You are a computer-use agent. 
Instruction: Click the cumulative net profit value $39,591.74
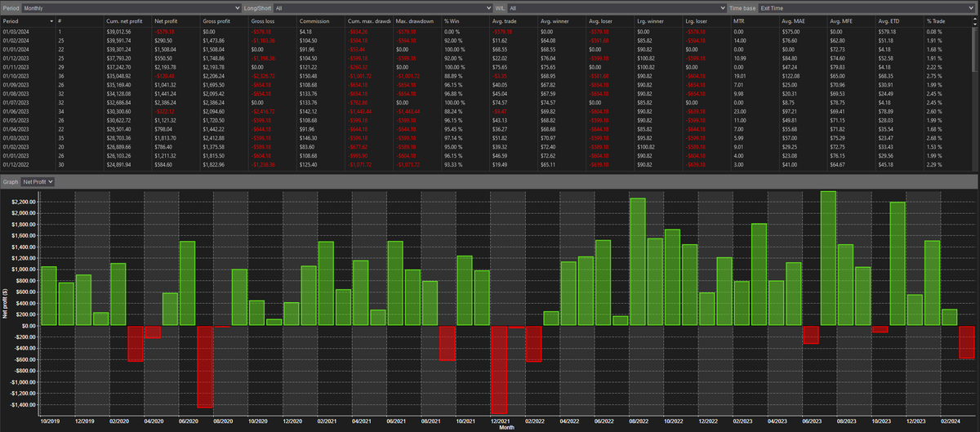coord(119,39)
